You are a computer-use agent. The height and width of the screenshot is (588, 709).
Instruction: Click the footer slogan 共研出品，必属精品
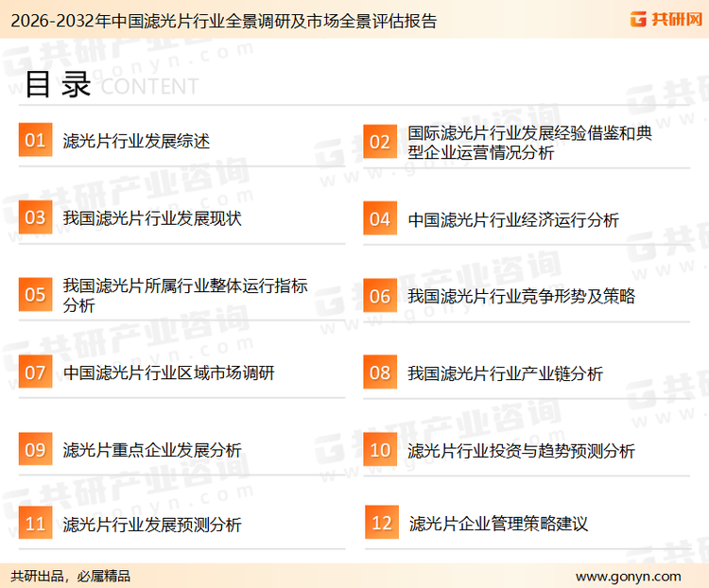[x=71, y=577]
